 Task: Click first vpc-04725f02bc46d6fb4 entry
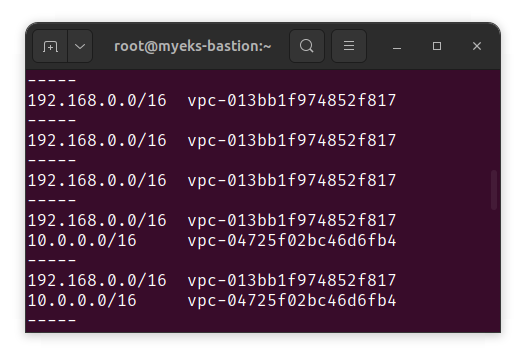[x=292, y=241]
